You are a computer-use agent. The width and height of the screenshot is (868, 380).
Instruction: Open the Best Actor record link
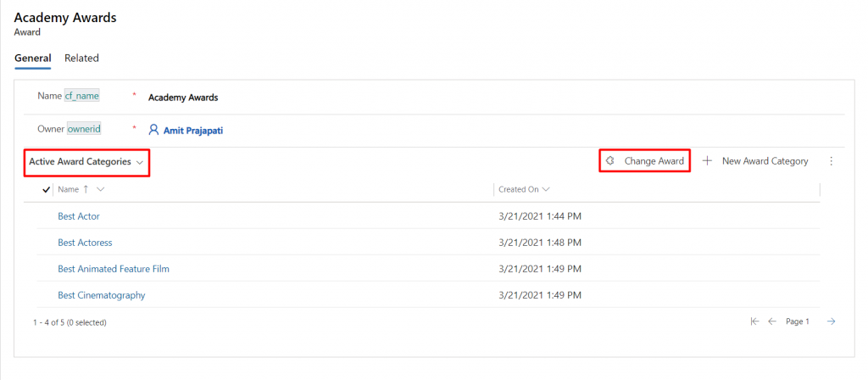coord(79,216)
